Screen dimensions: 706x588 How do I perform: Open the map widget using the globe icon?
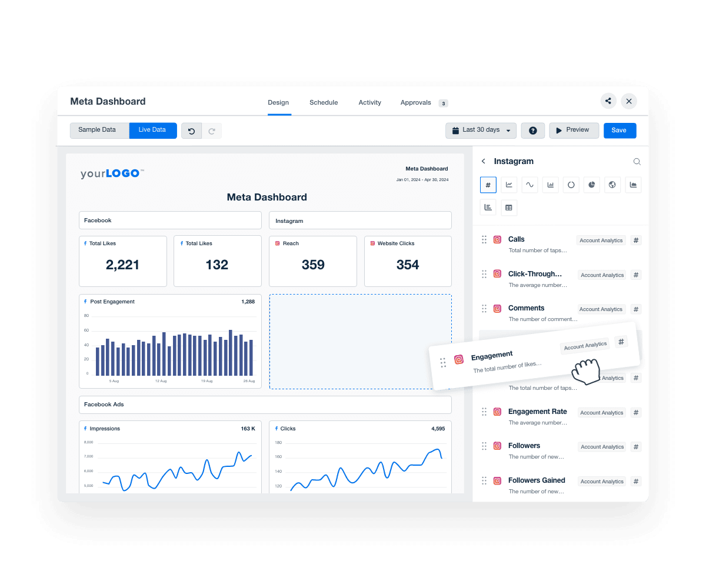pos(612,185)
